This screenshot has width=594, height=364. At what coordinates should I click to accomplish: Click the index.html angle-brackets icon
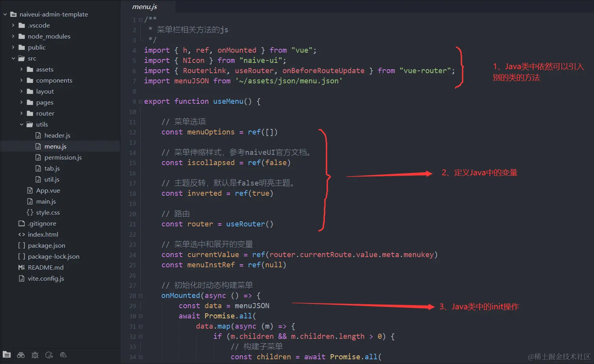pyautogui.click(x=22, y=234)
